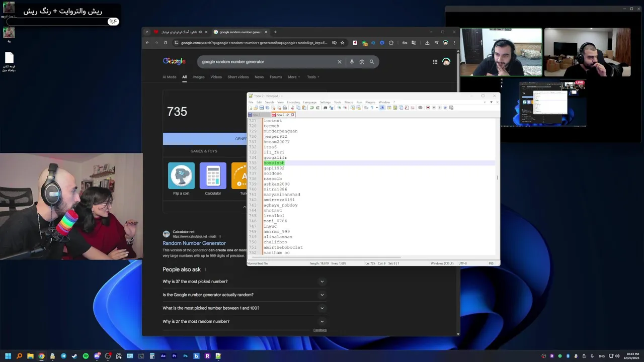Click the magnifier search icon in Google
Viewport: 644px width, 362px height.
click(x=372, y=62)
